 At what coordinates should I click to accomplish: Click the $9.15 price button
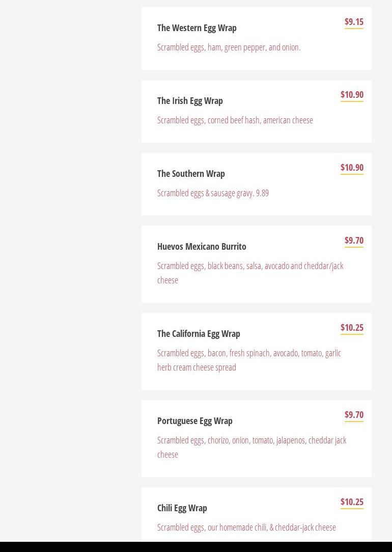click(x=354, y=22)
